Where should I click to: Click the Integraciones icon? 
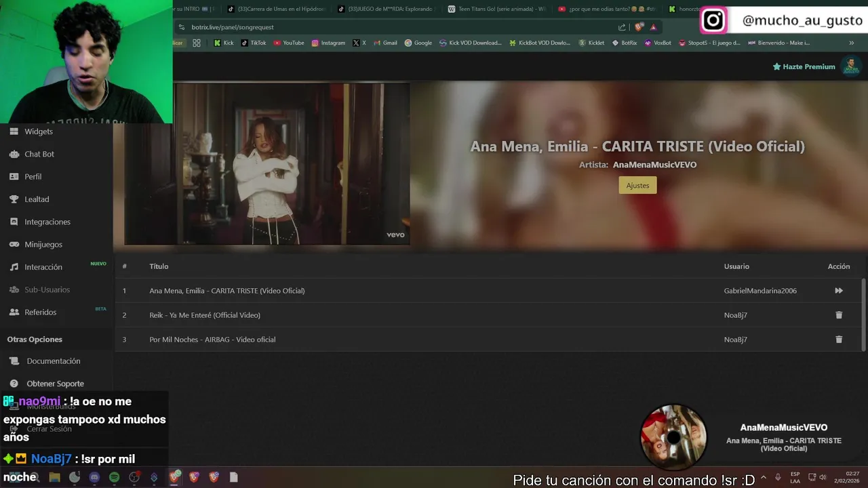(x=14, y=222)
